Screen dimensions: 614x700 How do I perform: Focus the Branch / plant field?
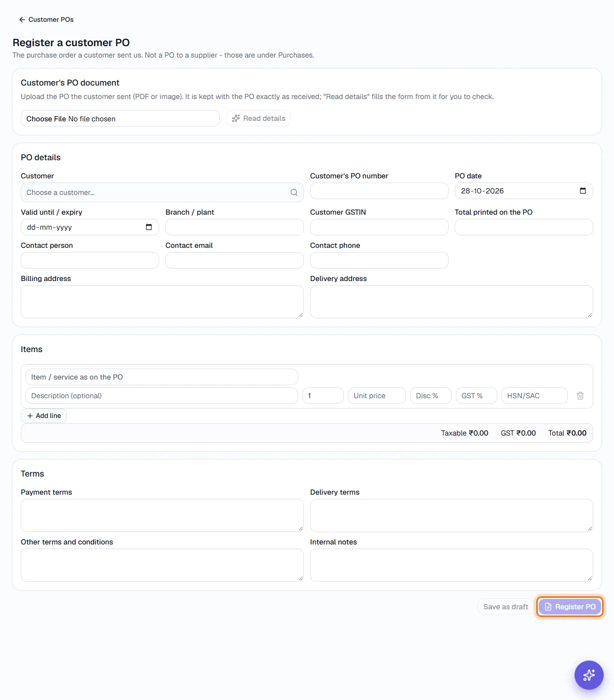pos(234,227)
